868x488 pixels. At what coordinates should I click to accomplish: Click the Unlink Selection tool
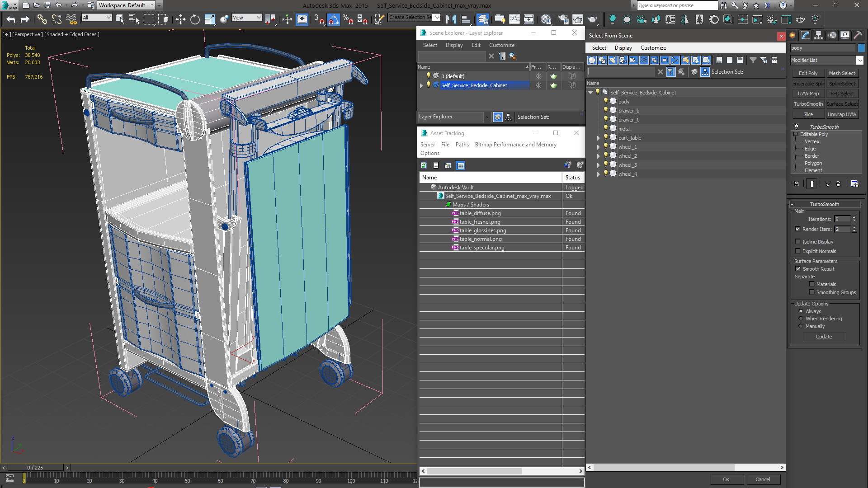click(x=57, y=19)
